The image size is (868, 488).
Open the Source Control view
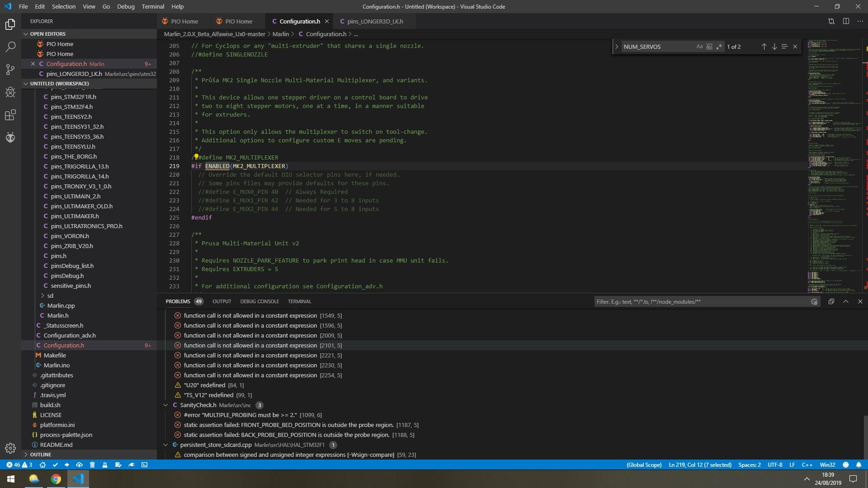pos(10,70)
